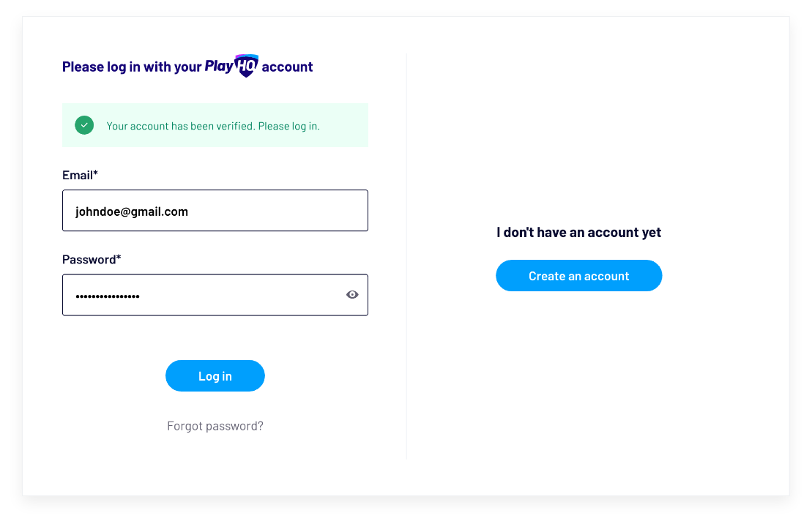
Task: Click the account verified success message text
Action: (x=213, y=126)
